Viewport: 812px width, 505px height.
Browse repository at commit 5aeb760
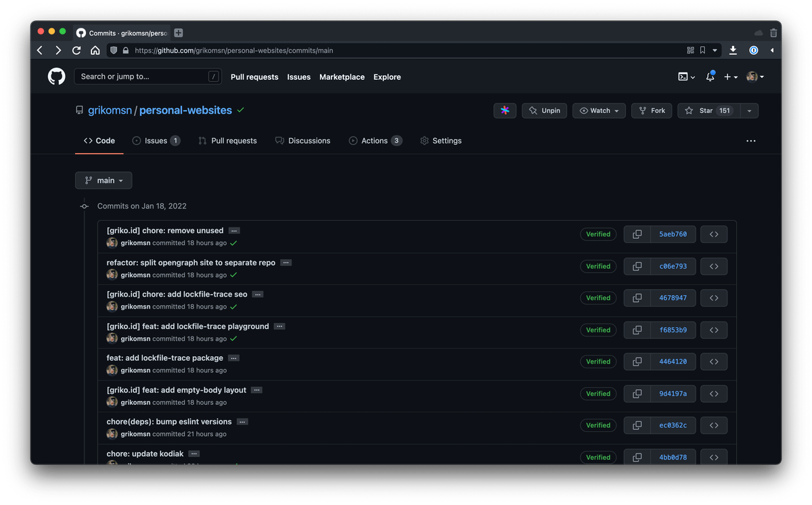pos(714,234)
